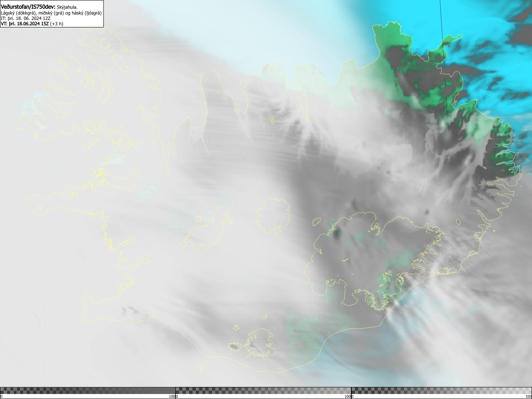Click the light grey high-cloud color bar

pyautogui.click(x=441, y=390)
